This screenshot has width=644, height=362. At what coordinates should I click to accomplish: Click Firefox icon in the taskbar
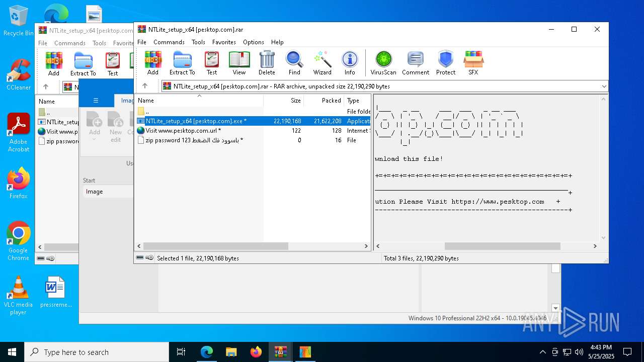coord(256,352)
